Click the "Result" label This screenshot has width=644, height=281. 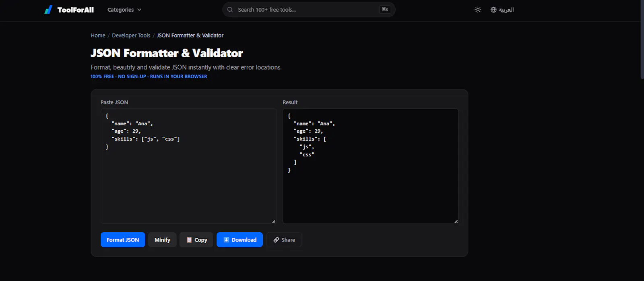coord(290,102)
